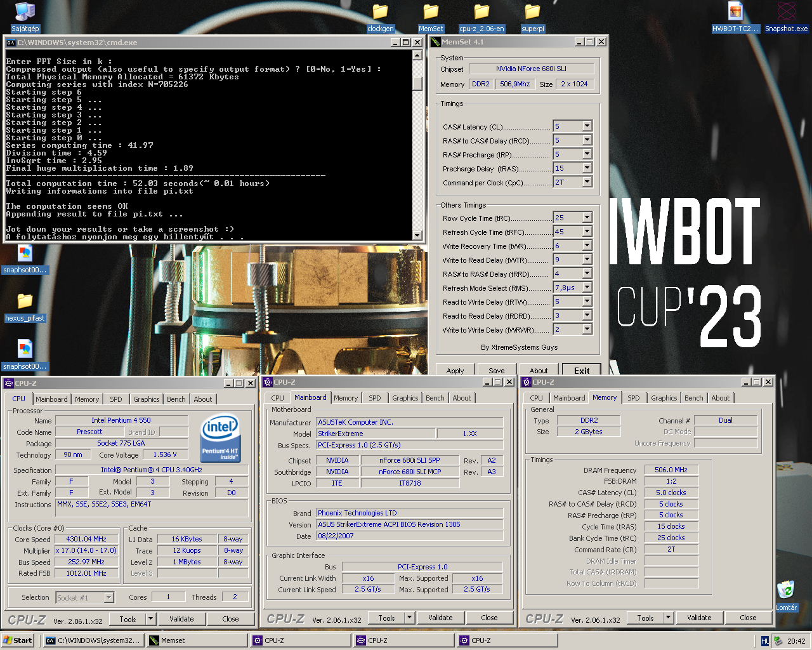Image resolution: width=812 pixels, height=650 pixels.
Task: Open the Socket #1 selection dropdown
Action: [x=108, y=597]
